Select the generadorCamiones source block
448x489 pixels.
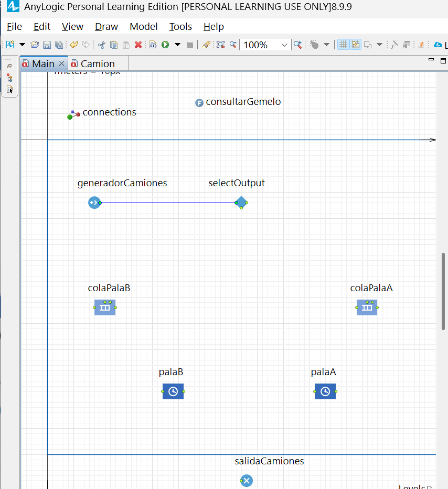(x=94, y=203)
